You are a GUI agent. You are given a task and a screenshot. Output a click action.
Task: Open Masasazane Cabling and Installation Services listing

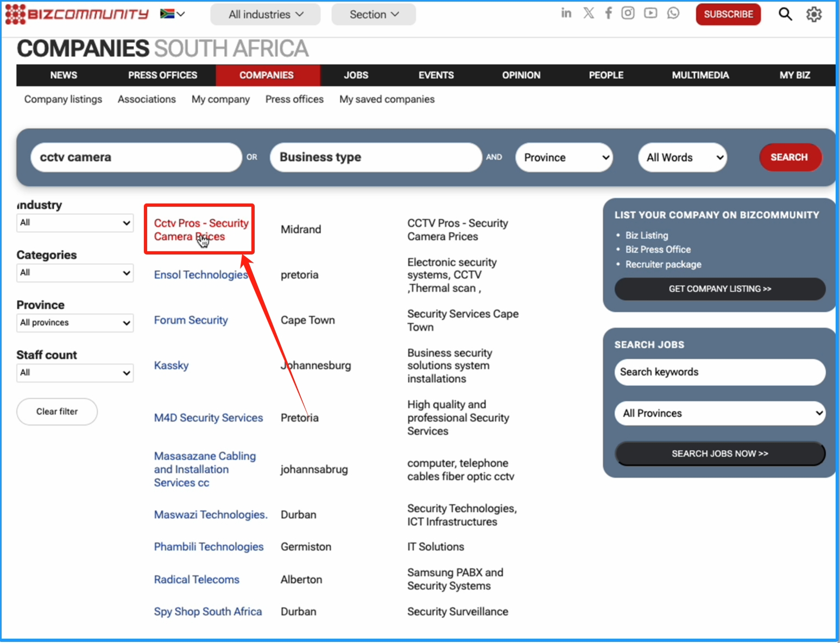coord(205,469)
